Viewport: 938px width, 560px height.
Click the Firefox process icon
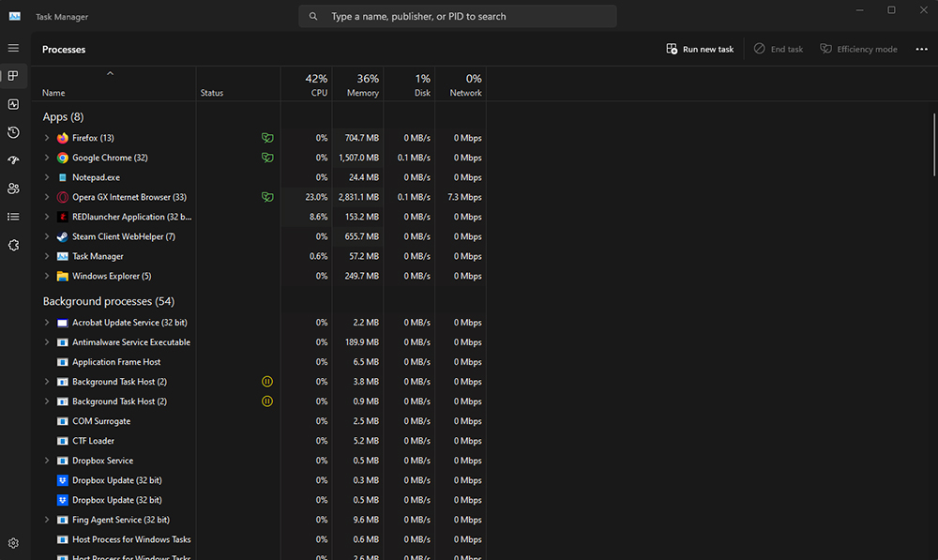(62, 138)
